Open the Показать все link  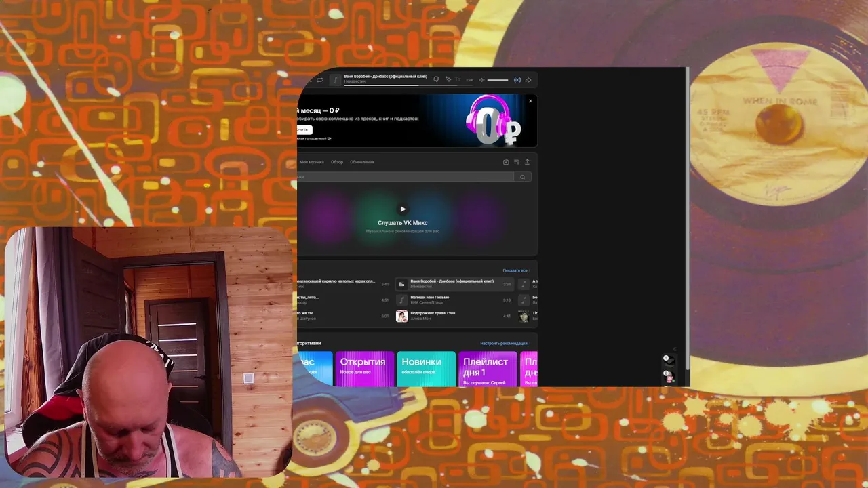pyautogui.click(x=516, y=270)
